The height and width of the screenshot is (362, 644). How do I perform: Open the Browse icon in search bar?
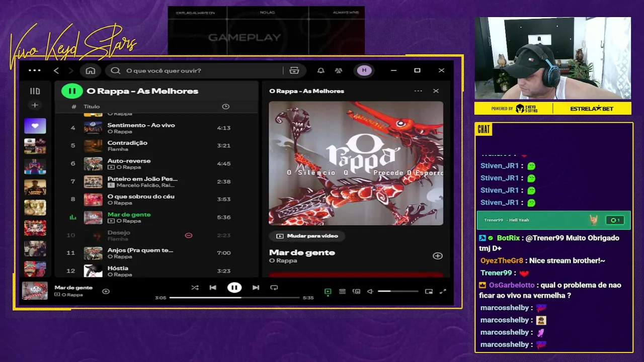[x=294, y=70]
